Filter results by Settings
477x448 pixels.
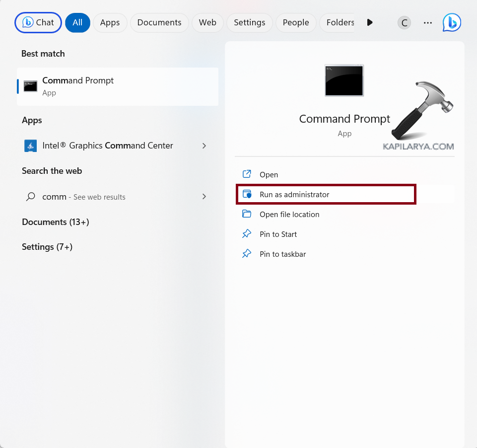tap(250, 22)
